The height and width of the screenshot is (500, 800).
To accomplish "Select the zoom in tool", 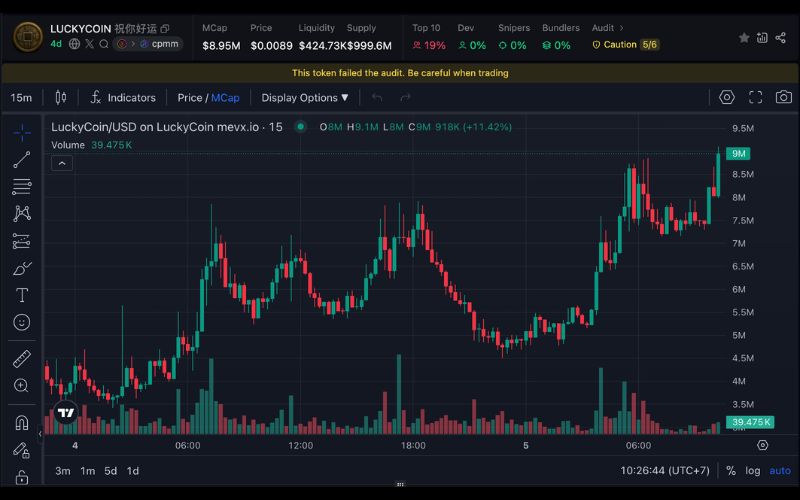I will pyautogui.click(x=22, y=385).
